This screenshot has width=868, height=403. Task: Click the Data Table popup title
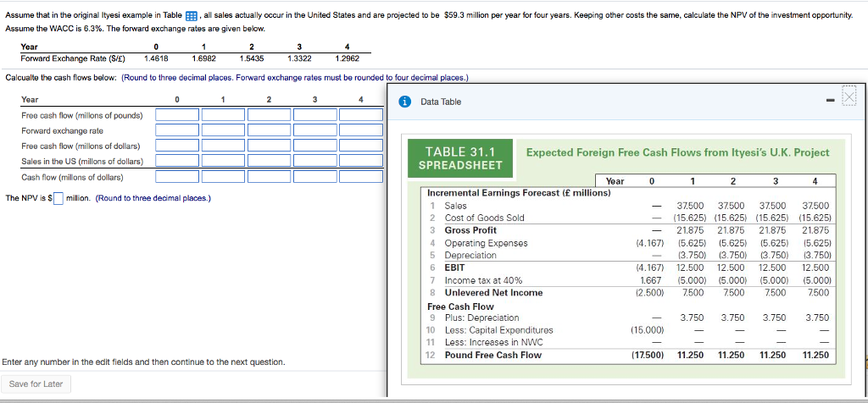(441, 102)
